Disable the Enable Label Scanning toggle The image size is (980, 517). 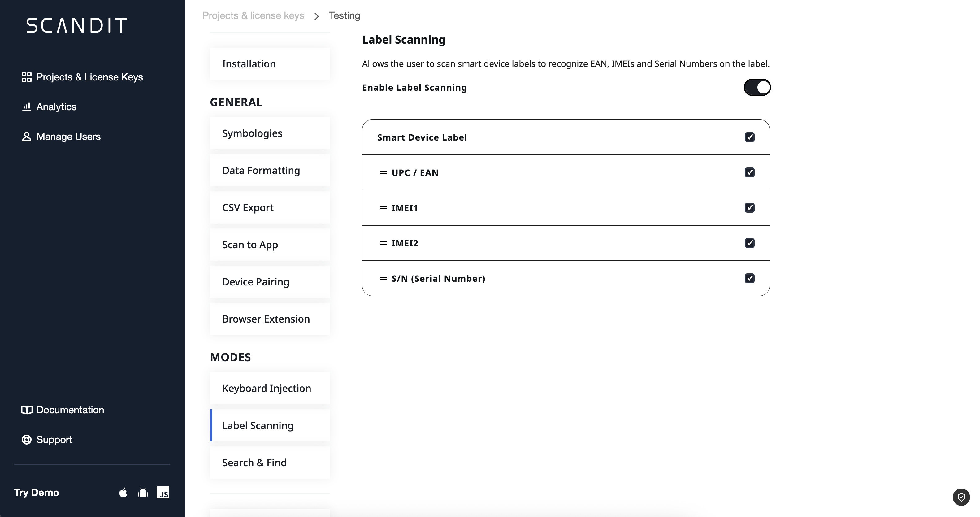(757, 88)
